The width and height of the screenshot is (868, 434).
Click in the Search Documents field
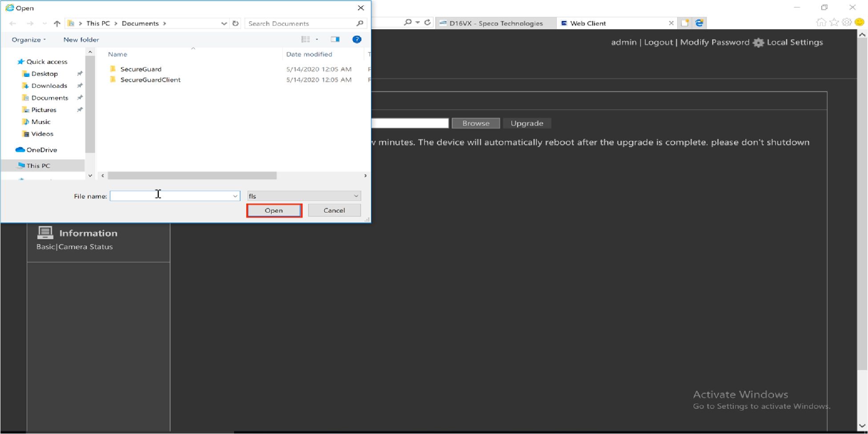click(x=300, y=24)
